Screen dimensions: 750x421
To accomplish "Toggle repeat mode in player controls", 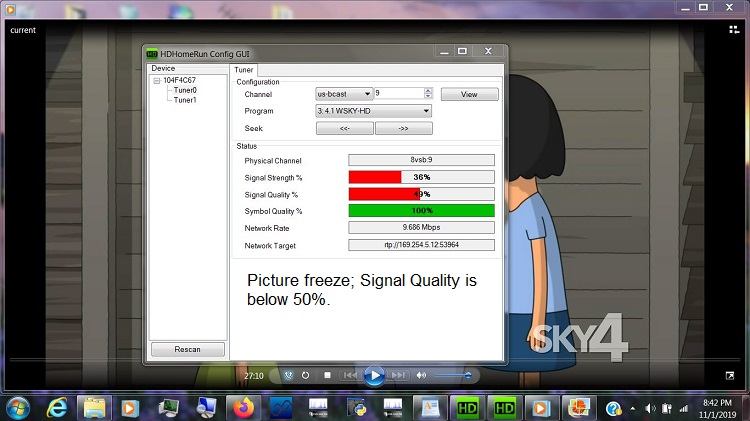I will click(x=305, y=375).
